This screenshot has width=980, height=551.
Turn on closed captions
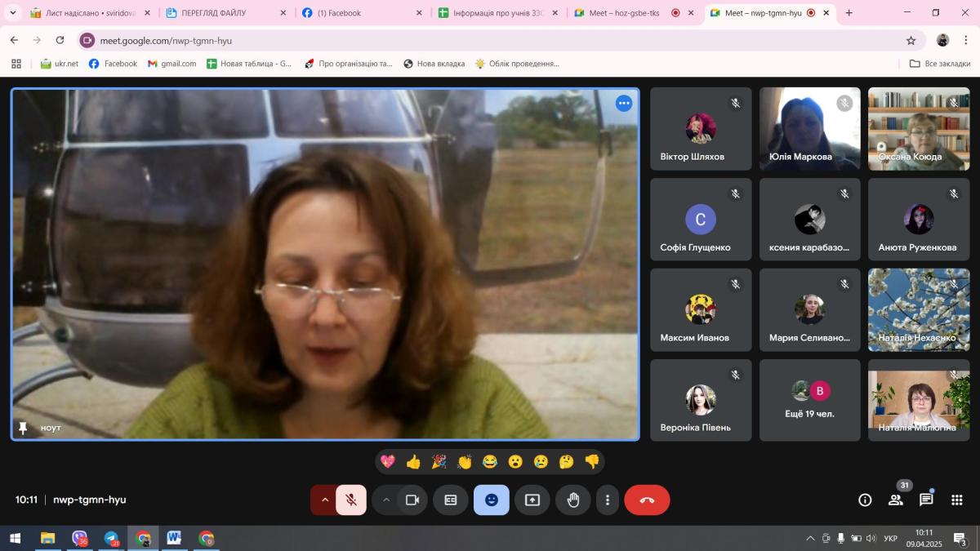[451, 500]
